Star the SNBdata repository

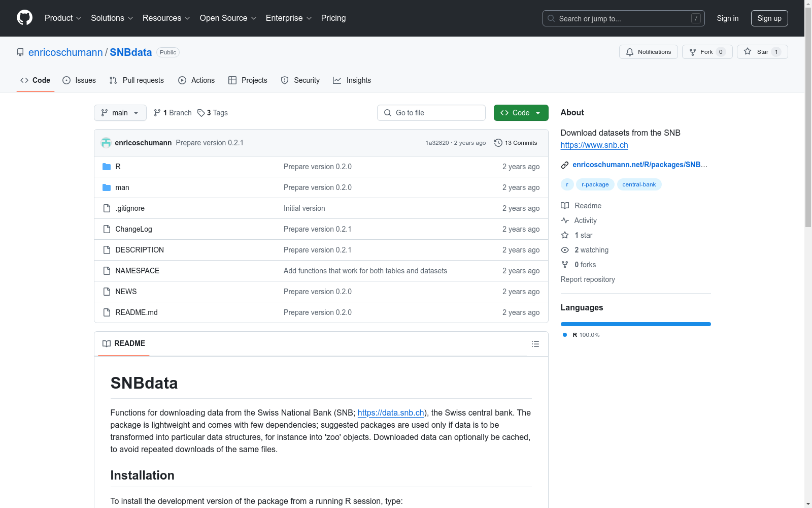point(762,52)
